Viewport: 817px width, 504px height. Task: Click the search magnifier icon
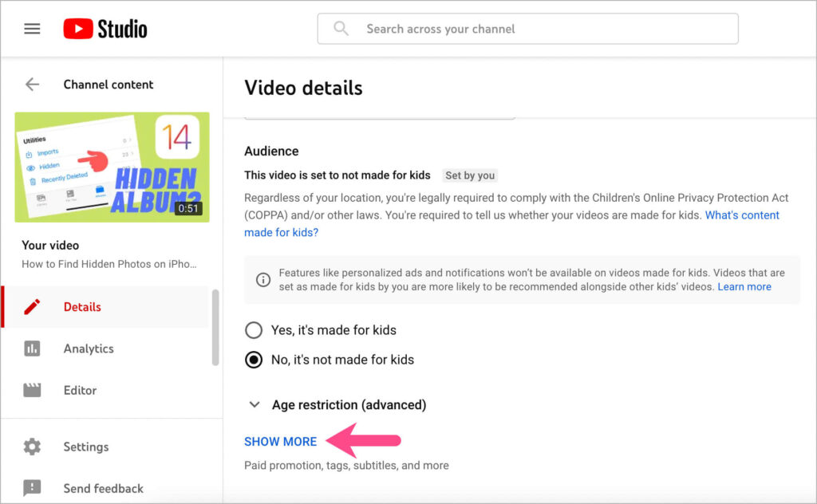pos(341,28)
